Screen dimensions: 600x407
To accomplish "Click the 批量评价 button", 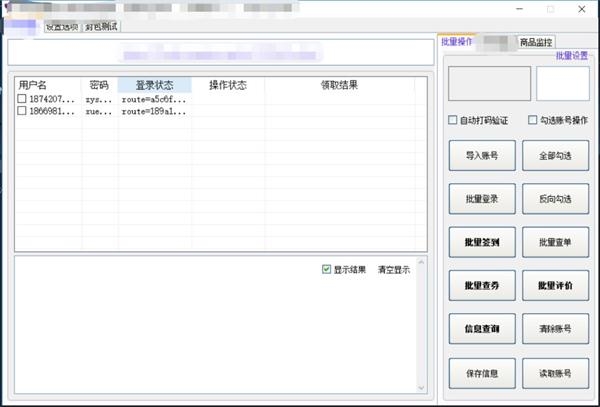I will coord(555,286).
